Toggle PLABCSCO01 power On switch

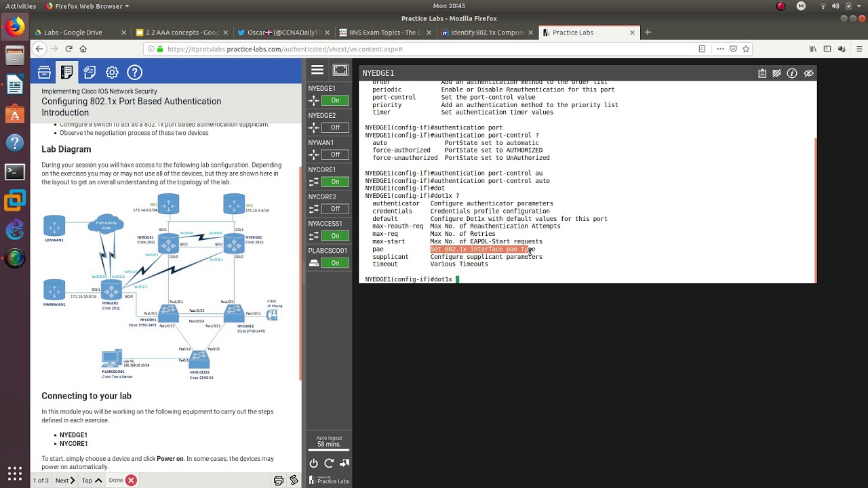click(x=335, y=263)
